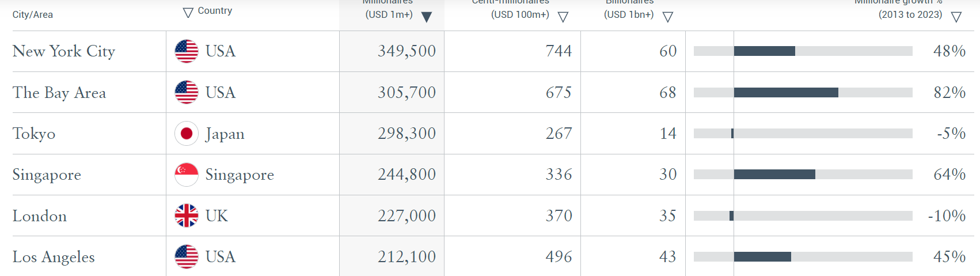The width and height of the screenshot is (980, 276).
Task: Click Tokyo's negative growth bar
Action: [732, 134]
